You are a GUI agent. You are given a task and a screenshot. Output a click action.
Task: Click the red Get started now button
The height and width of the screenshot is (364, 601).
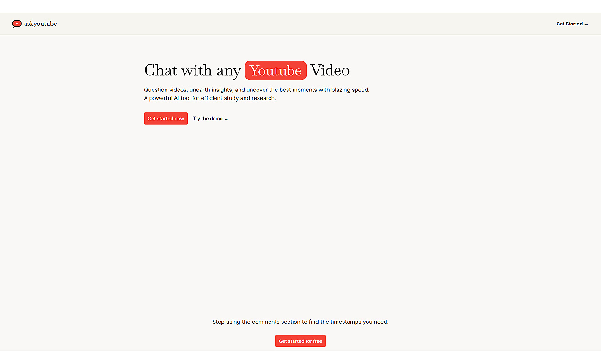coord(166,119)
